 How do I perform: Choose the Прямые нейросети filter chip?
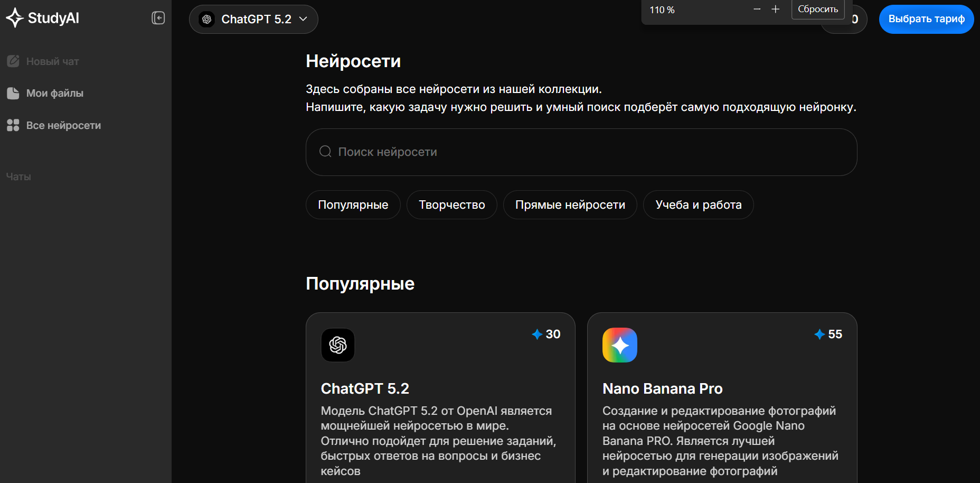(570, 205)
